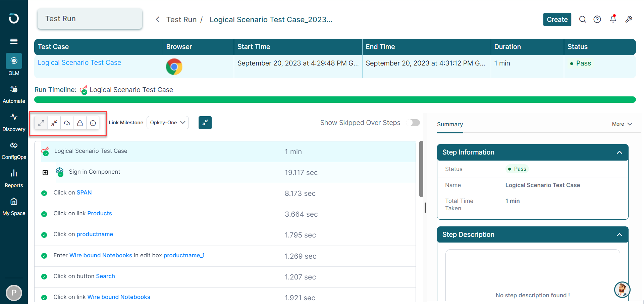
Task: Click the SPAN link in the steps
Action: pyautogui.click(x=84, y=192)
